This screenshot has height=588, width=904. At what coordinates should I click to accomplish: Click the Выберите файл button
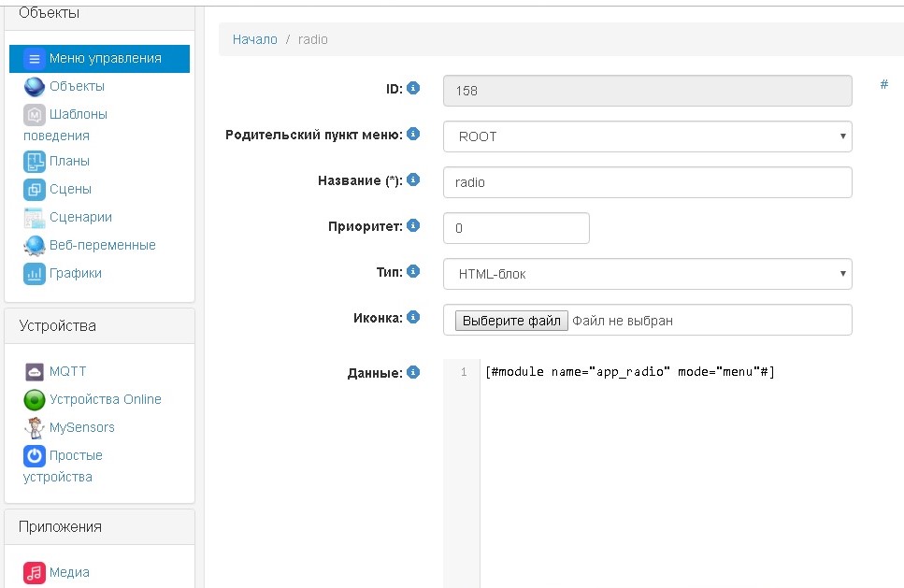pyautogui.click(x=511, y=321)
